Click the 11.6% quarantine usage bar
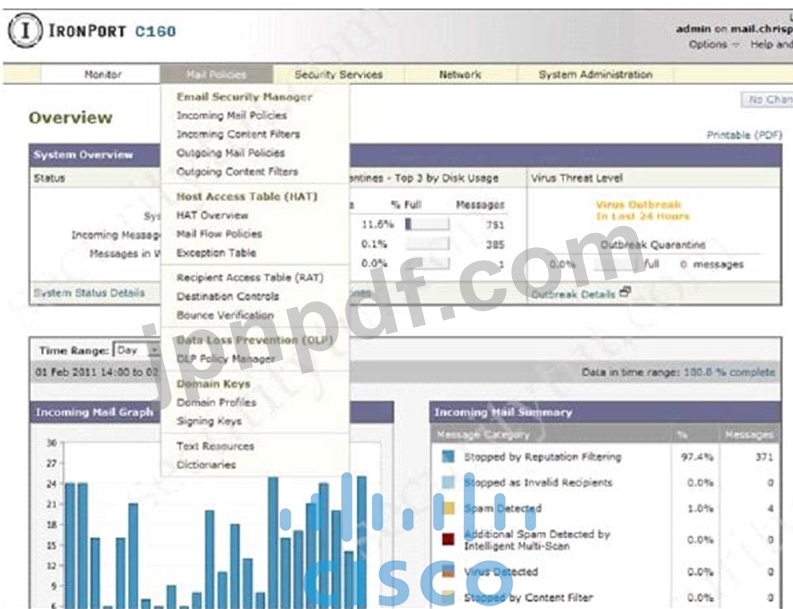 pyautogui.click(x=427, y=224)
